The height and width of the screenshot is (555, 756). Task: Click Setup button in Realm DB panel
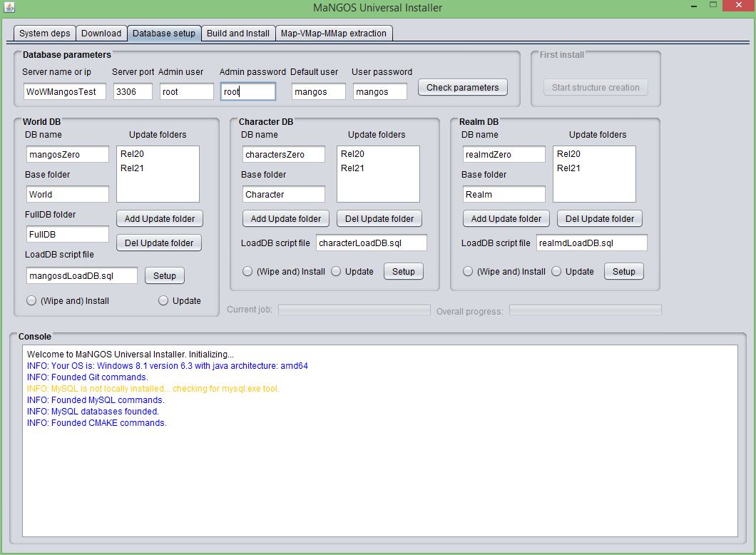coord(624,272)
